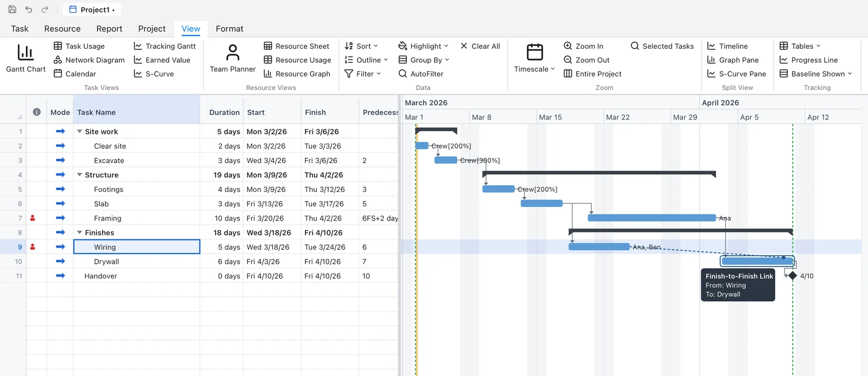Open the Filter dropdown
This screenshot has height=376, width=868.
point(363,74)
